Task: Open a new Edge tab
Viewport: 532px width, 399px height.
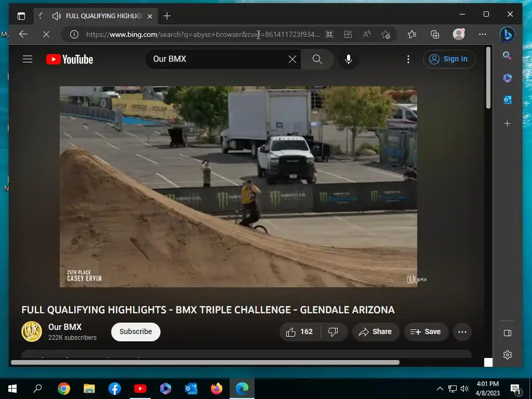Action: tap(167, 16)
